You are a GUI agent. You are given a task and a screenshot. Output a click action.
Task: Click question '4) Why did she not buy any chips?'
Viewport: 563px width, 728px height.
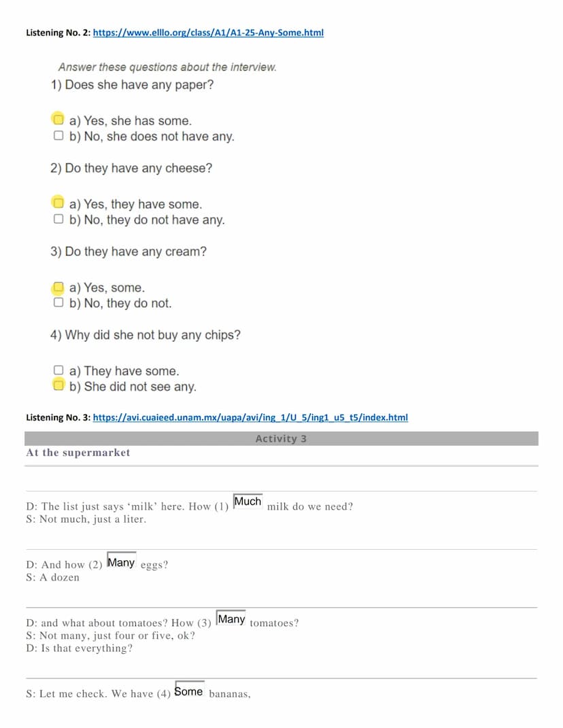(x=146, y=334)
